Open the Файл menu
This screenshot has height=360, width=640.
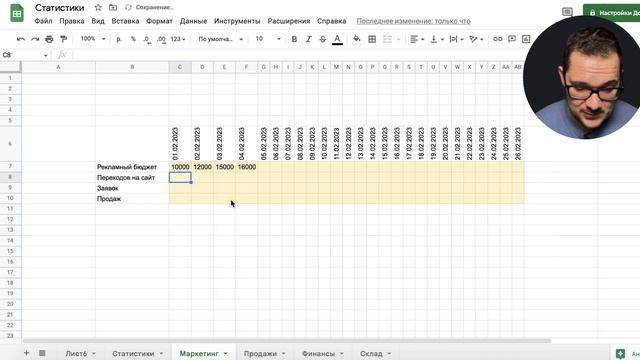click(43, 21)
